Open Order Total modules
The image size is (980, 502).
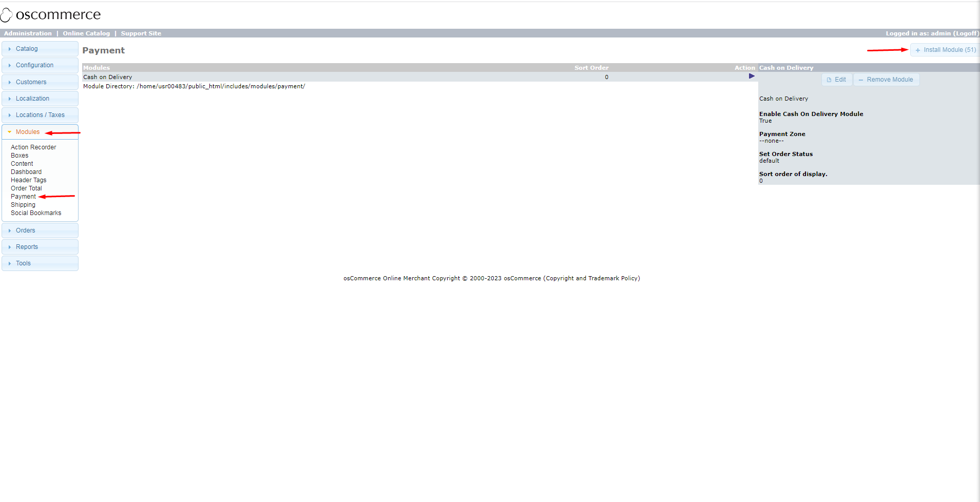coord(26,188)
